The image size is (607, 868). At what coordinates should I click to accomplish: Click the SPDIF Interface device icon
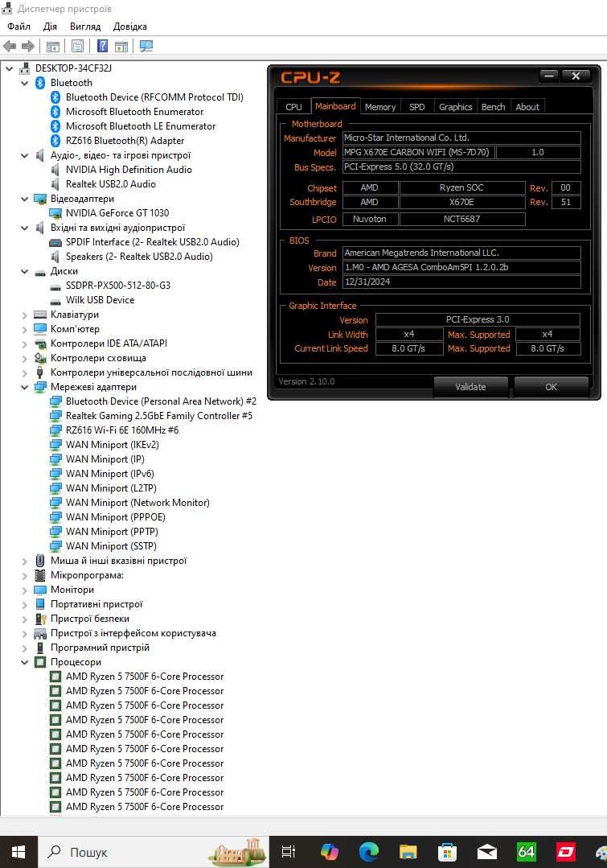[x=55, y=242]
